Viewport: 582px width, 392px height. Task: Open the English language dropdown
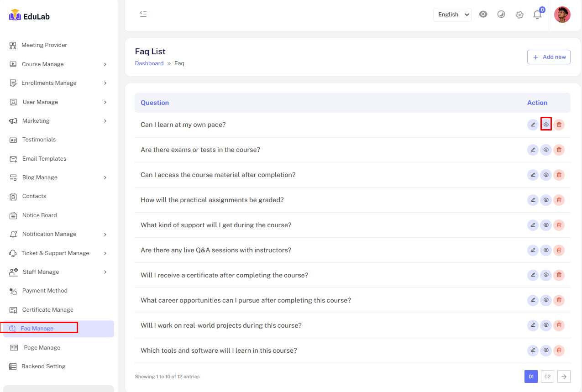(x=452, y=15)
